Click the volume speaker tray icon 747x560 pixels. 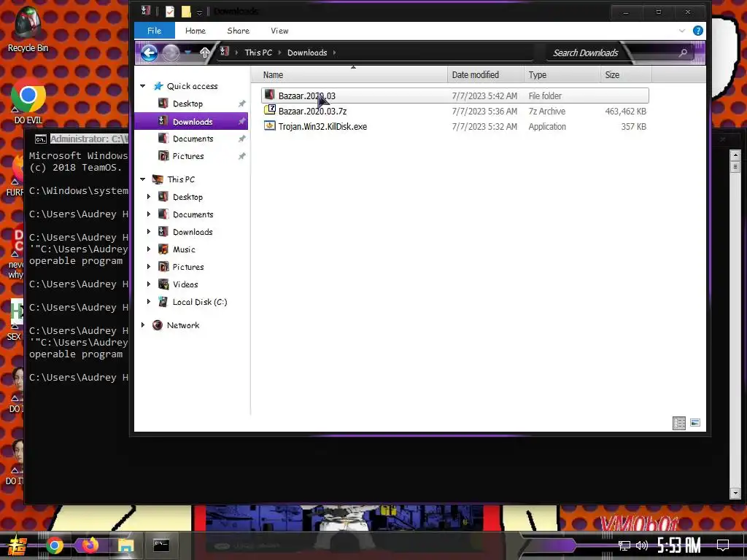point(642,545)
